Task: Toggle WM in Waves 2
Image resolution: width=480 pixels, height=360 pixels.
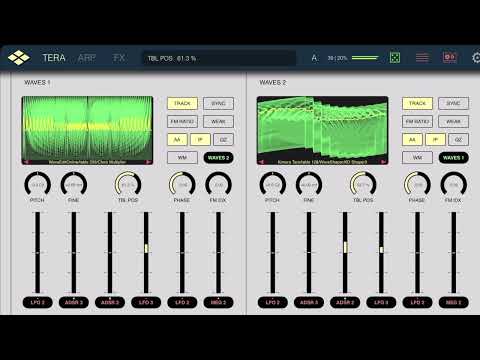Action: tap(417, 157)
